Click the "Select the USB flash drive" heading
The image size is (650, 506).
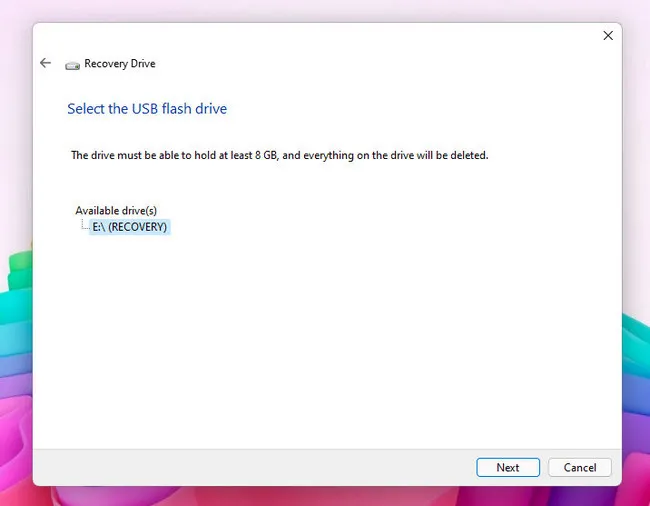click(147, 108)
